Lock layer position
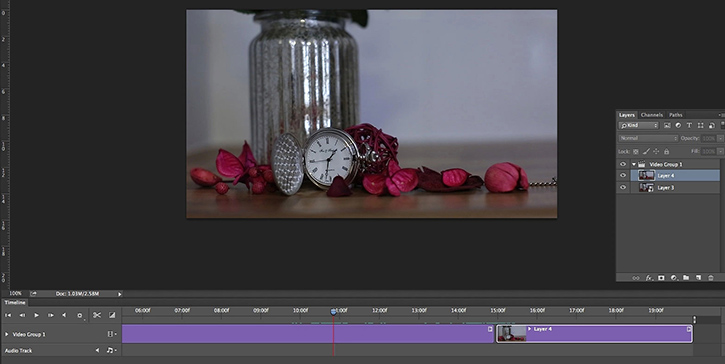725x364 pixels. pos(656,151)
